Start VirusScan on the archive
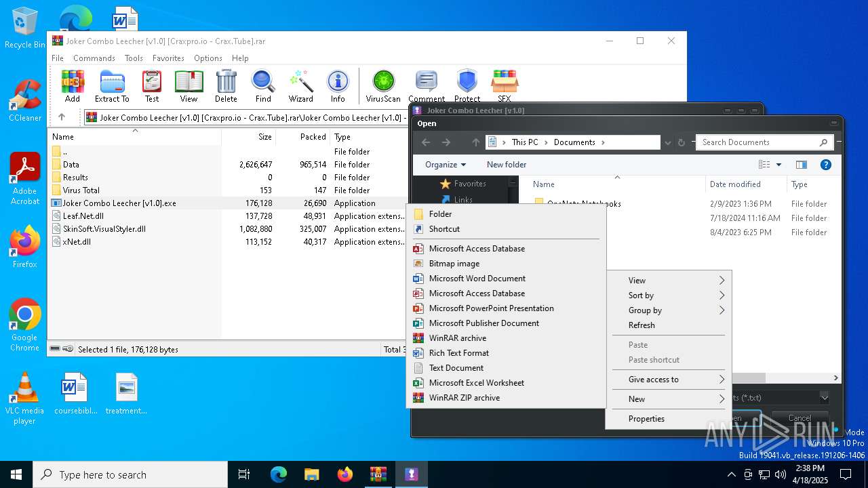 pyautogui.click(x=383, y=86)
